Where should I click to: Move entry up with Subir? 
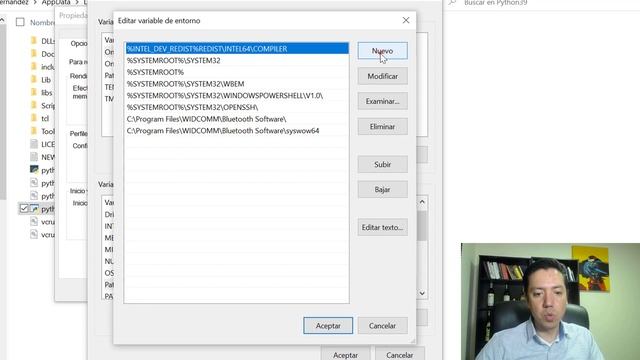382,164
